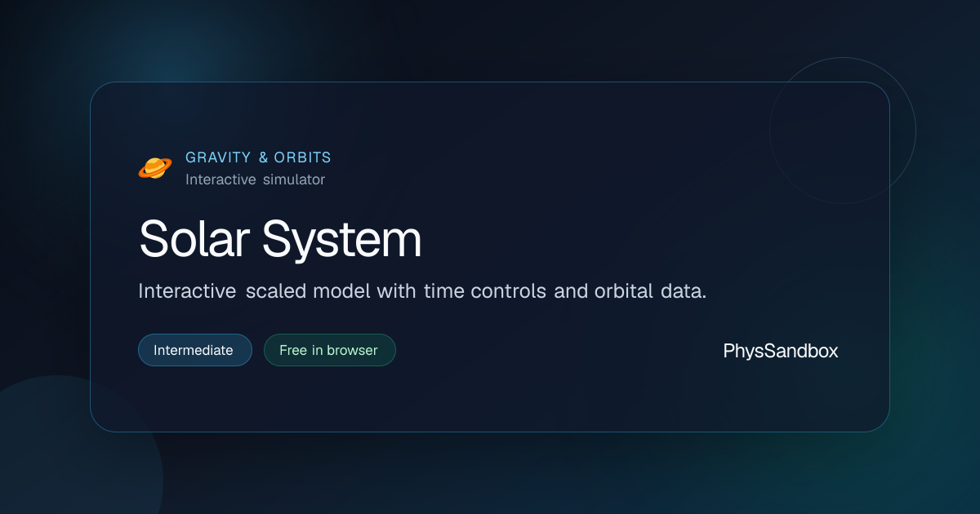Select the GRAVITY & ORBITS category label
This screenshot has height=514, width=980.
click(x=258, y=157)
